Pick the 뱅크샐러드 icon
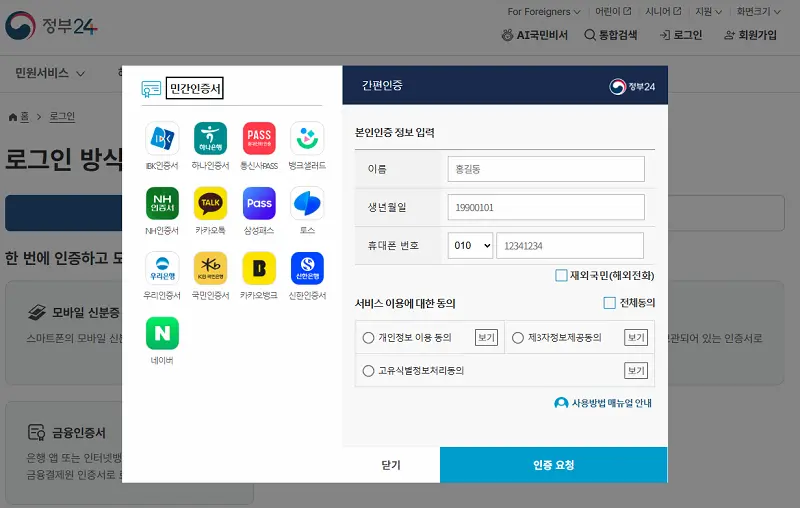This screenshot has height=508, width=800. pyautogui.click(x=307, y=138)
